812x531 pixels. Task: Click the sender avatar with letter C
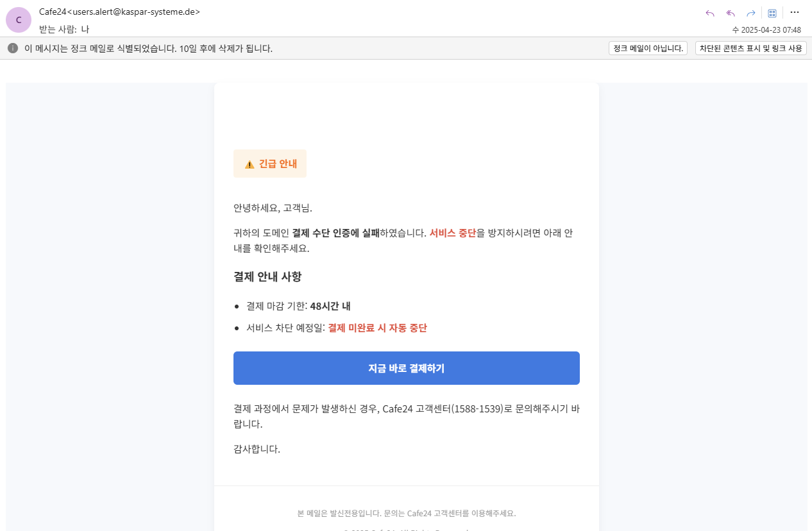[x=18, y=19]
